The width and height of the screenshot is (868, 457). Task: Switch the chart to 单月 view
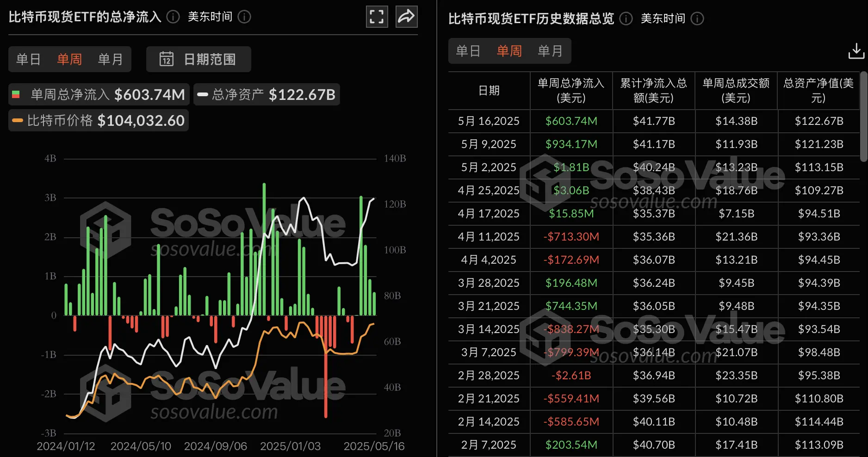click(110, 59)
